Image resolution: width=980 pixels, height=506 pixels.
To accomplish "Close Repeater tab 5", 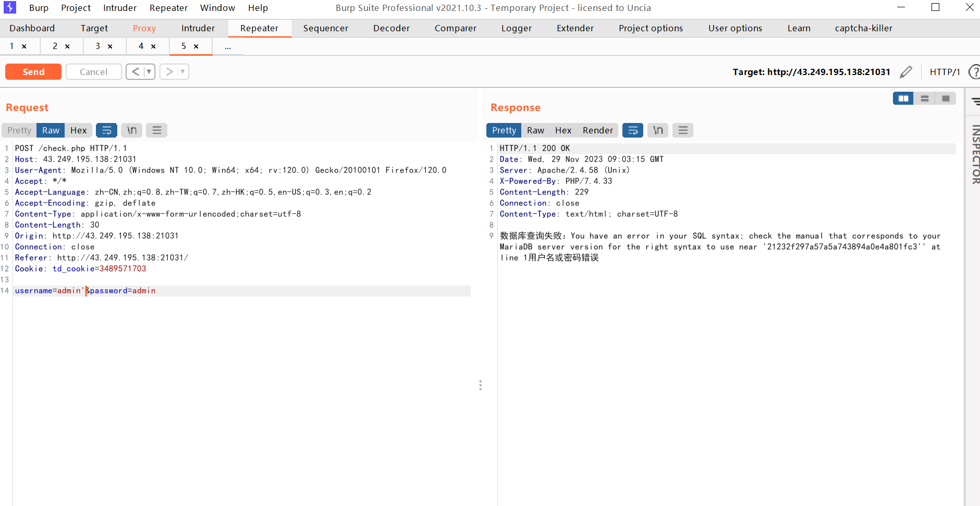I will 196,46.
